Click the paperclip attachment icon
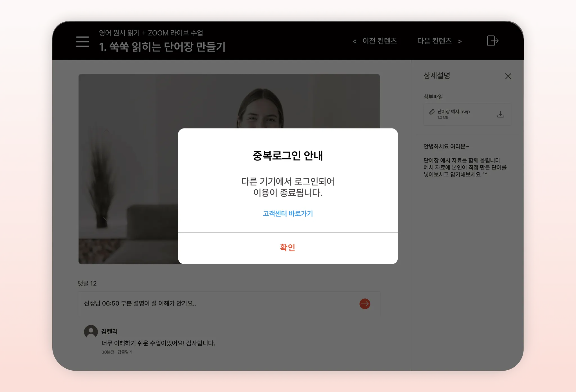The height and width of the screenshot is (392, 576). pos(432,112)
